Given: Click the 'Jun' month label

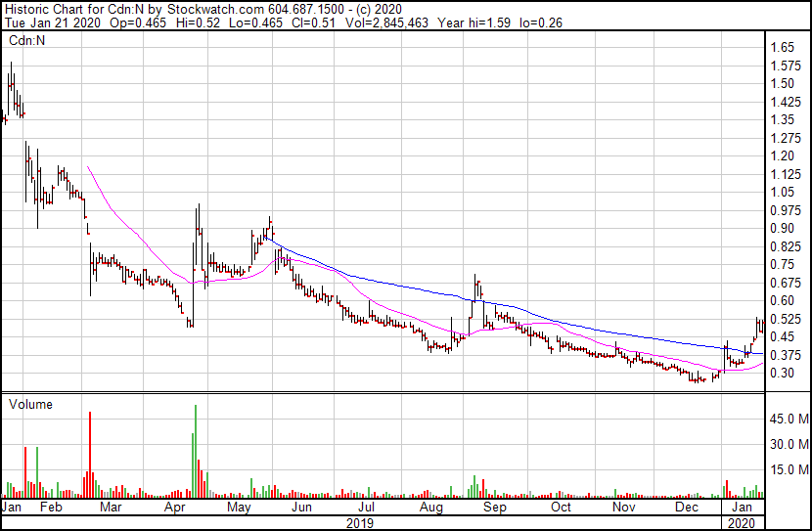Looking at the screenshot, I should click(x=301, y=508).
